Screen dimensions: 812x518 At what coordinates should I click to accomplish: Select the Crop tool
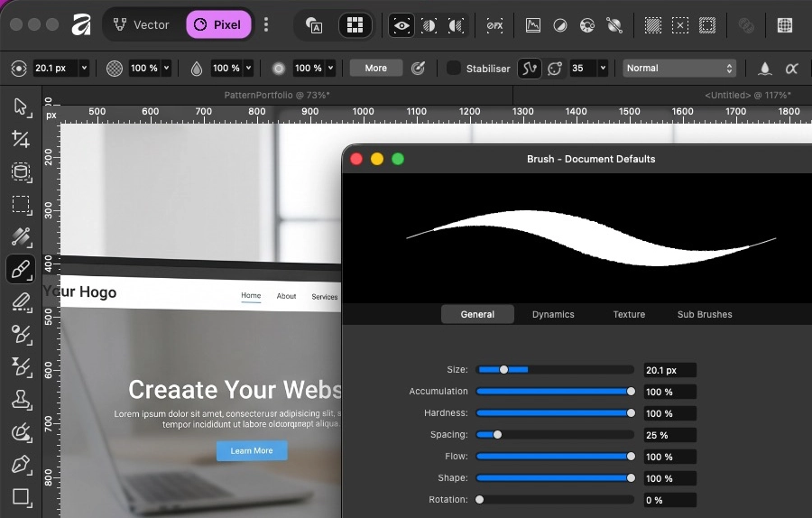pos(21,139)
